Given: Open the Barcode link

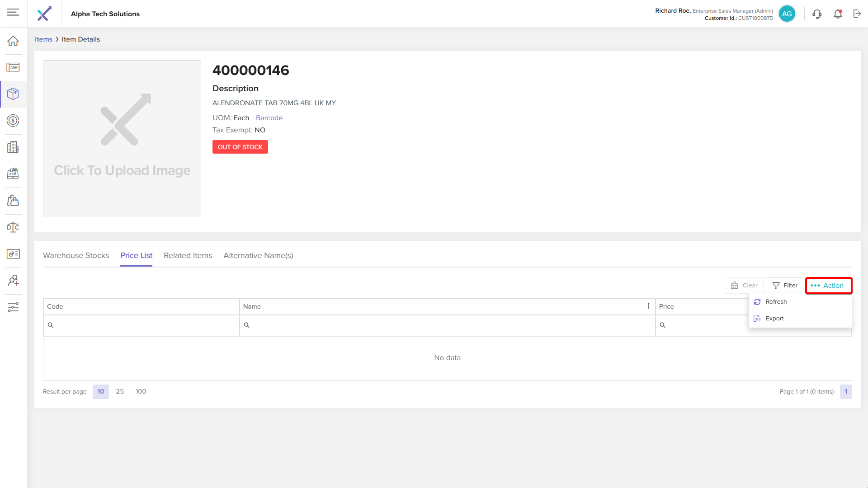Looking at the screenshot, I should coord(269,118).
